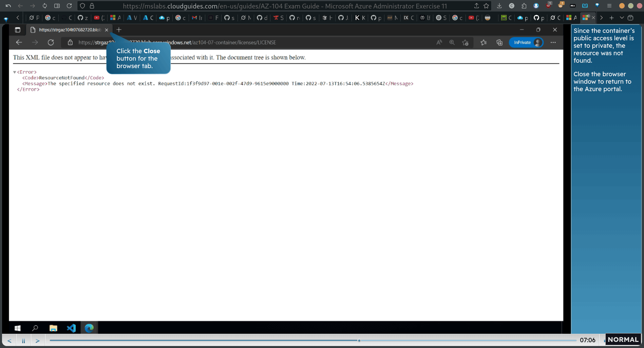Viewport: 644px width, 348px height.
Task: Click the Edge icon in the taskbar
Action: tap(89, 328)
